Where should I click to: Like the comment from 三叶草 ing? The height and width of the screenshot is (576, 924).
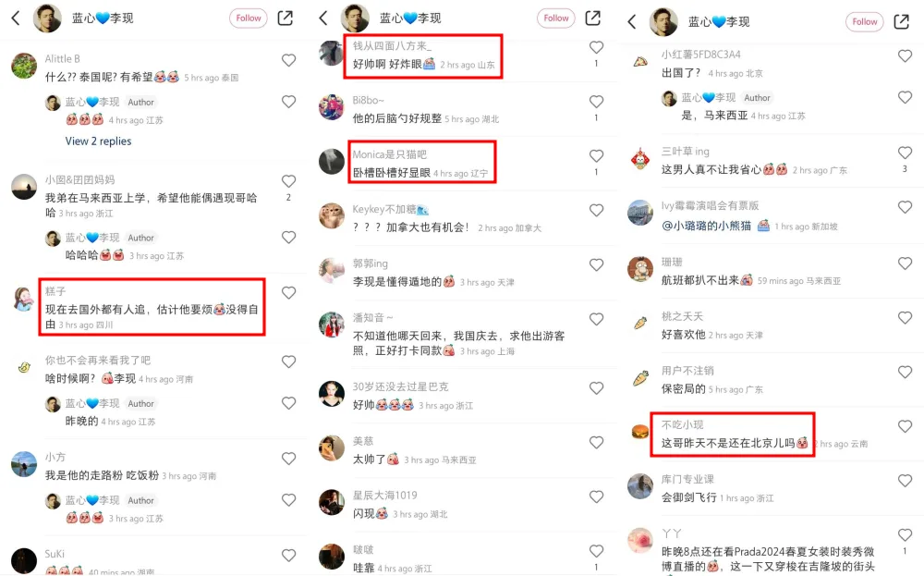click(906, 153)
